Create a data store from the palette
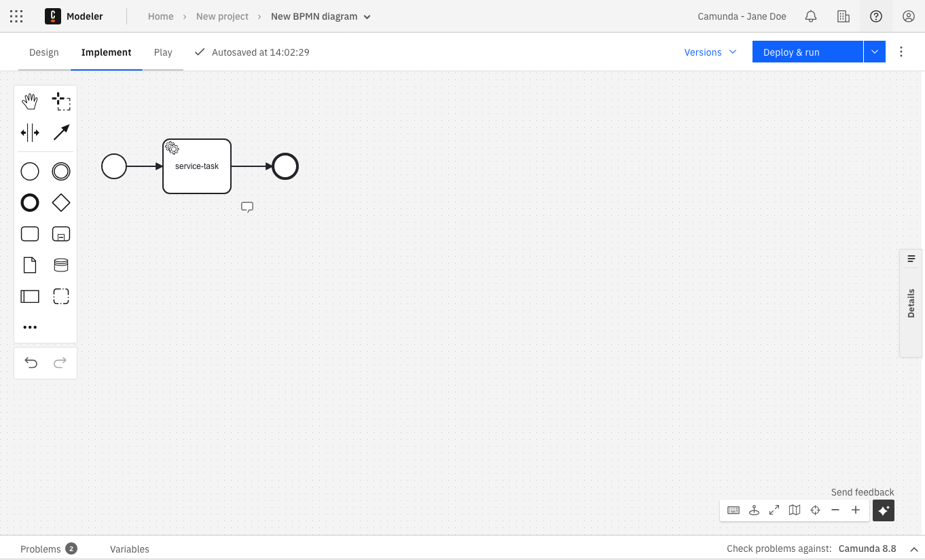This screenshot has height=560, width=925. [61, 265]
